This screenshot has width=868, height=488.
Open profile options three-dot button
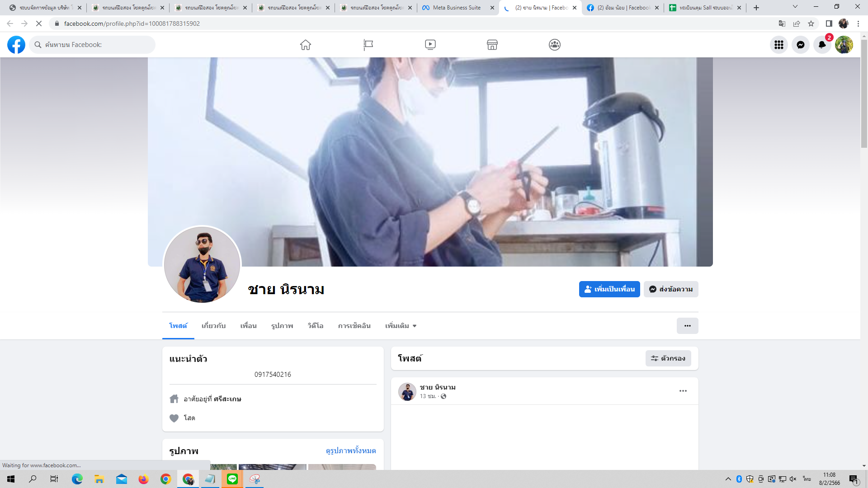tap(687, 326)
